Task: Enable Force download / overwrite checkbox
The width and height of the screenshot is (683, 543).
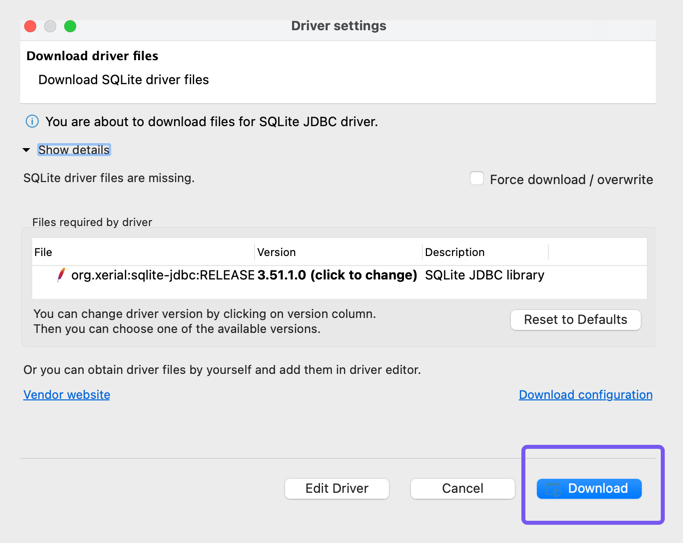Action: point(477,179)
